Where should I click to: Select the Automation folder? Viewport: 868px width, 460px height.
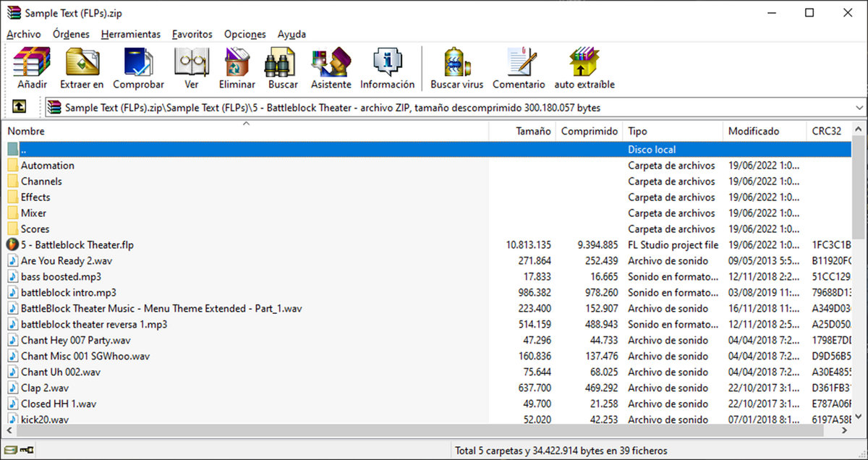point(47,166)
